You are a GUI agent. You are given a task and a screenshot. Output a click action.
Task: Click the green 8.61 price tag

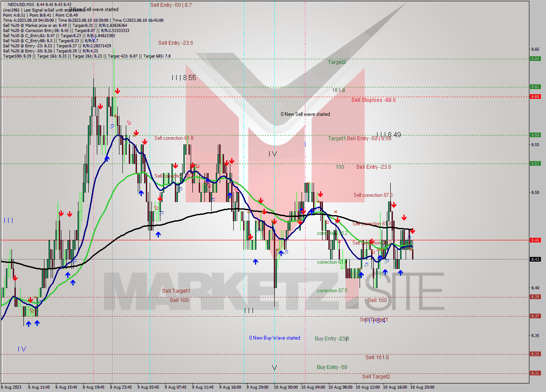pyautogui.click(x=535, y=86)
